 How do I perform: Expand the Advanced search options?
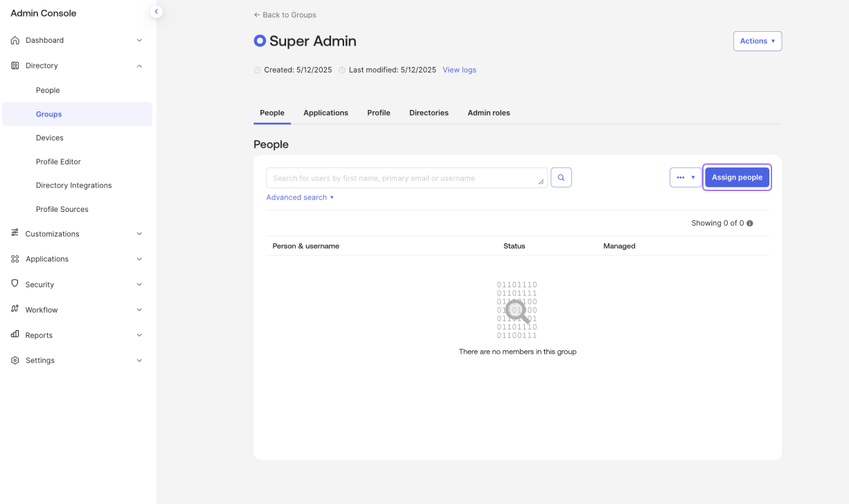click(x=300, y=197)
